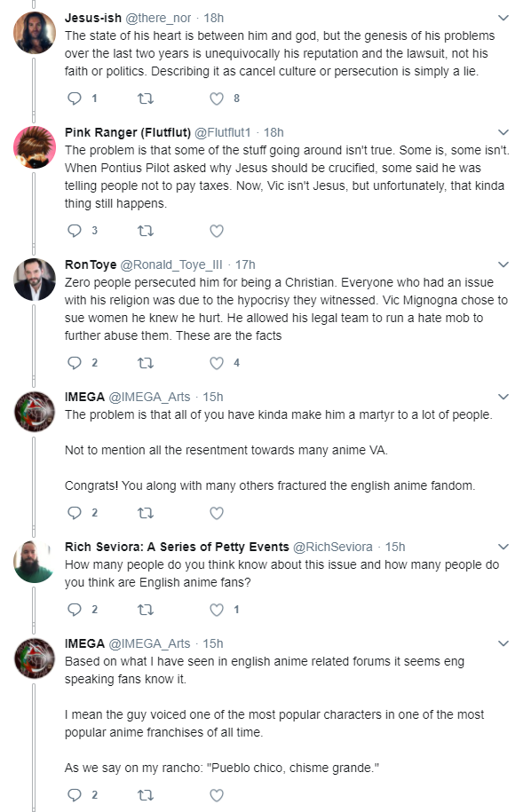View Pink Ranger's profile avatar

(x=35, y=147)
